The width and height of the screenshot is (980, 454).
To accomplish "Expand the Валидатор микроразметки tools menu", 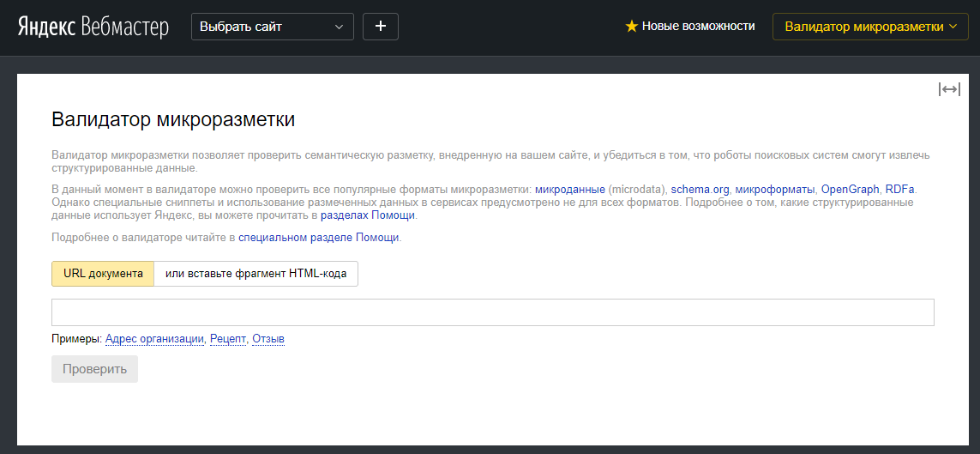I will coord(870,27).
